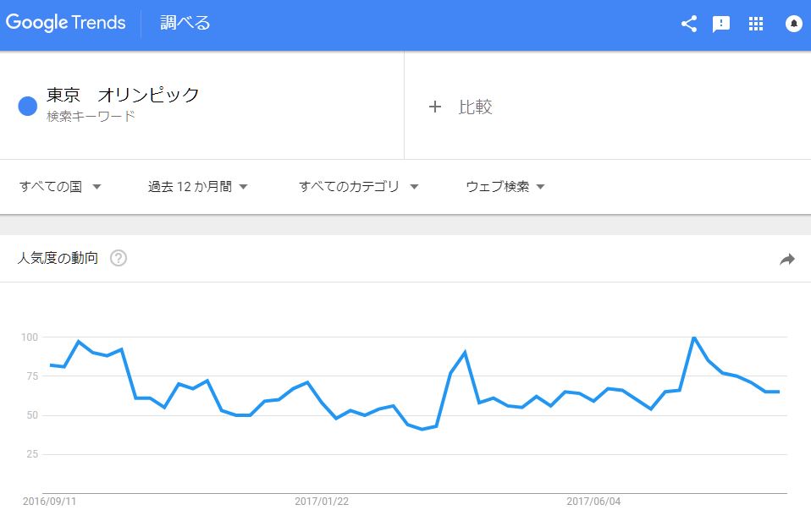
Task: Click the 2017/01/22 date label
Action: pyautogui.click(x=322, y=502)
